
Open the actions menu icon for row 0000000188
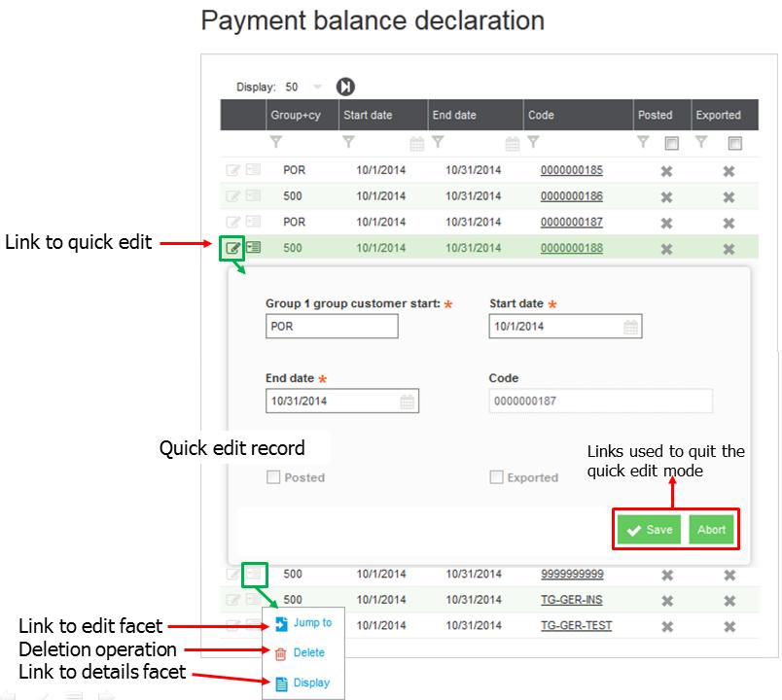(253, 248)
